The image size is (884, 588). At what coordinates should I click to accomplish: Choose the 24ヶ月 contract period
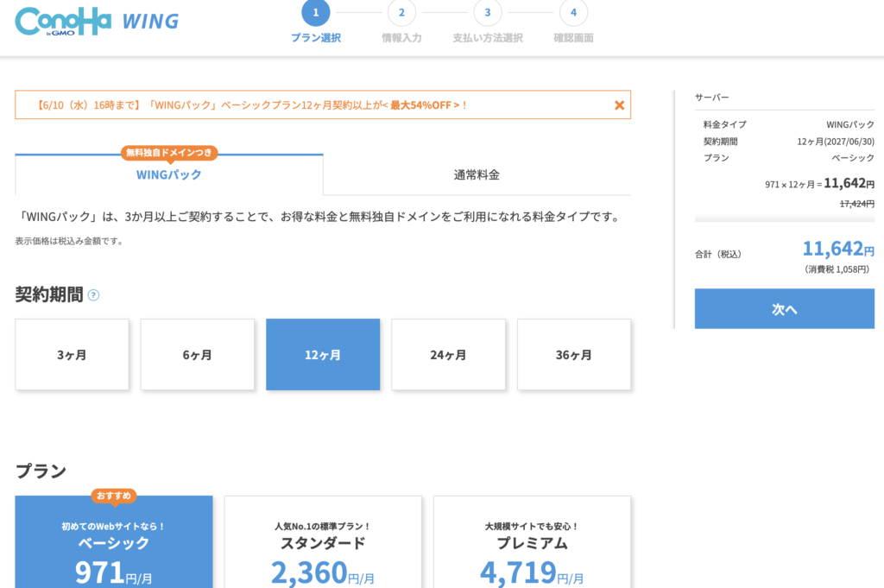448,355
